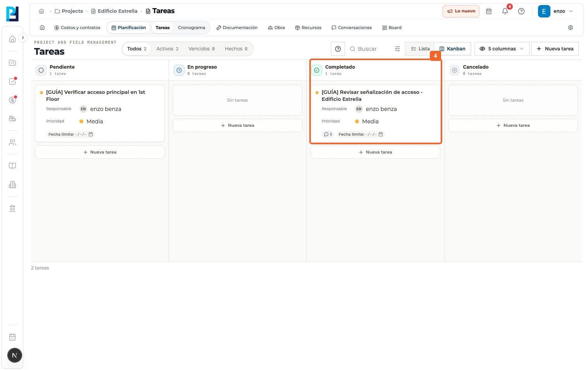Open the sidebar people icon
The height and width of the screenshot is (370, 588).
pos(12,142)
